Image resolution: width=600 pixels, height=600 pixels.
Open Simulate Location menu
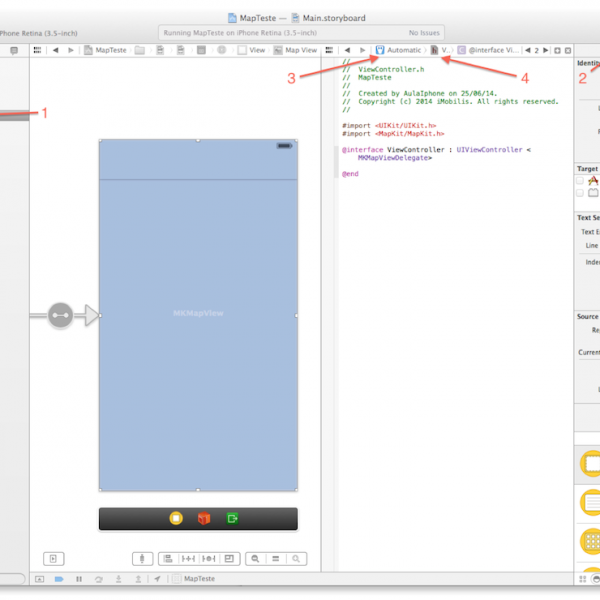click(x=157, y=579)
